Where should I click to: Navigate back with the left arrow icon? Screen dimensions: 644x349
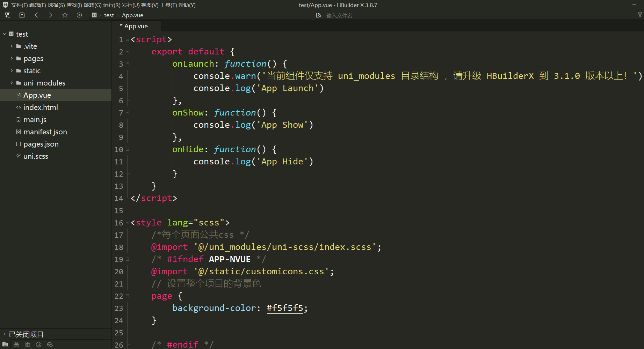pos(36,15)
